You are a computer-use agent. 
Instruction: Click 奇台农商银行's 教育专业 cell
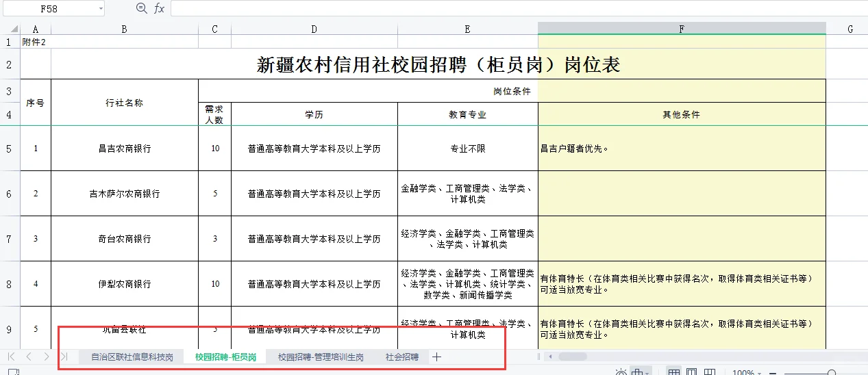[468, 239]
